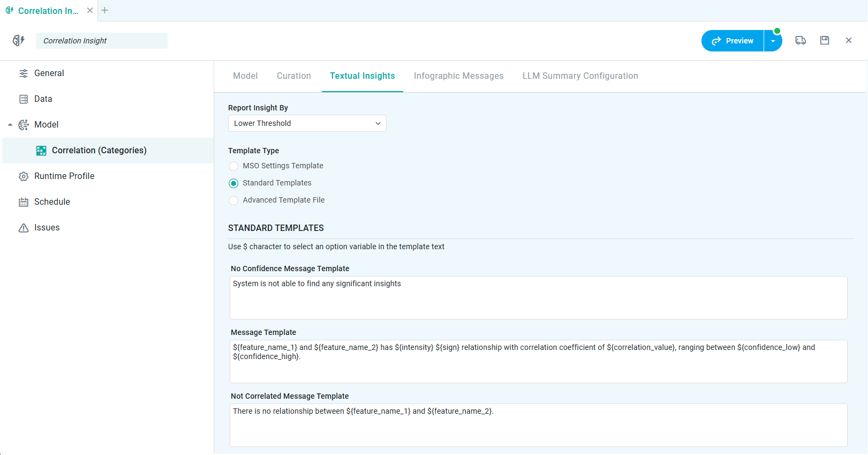Screen dimensions: 868x455
Task: Collapse the Model tree node
Action: [x=10, y=125]
